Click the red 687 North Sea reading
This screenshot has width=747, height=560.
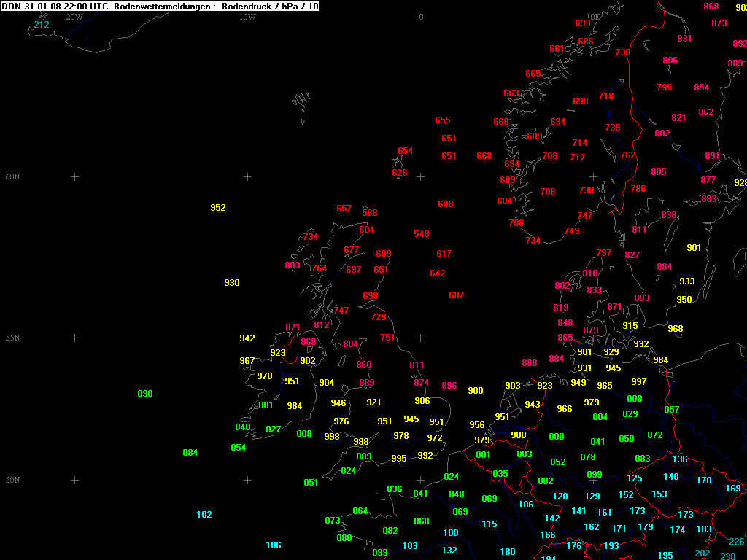point(457,295)
